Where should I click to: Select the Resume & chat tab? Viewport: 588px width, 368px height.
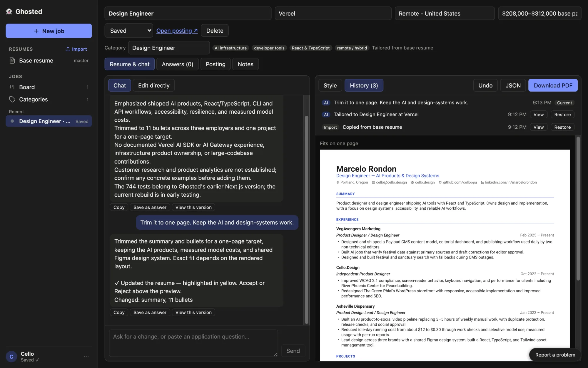click(x=130, y=64)
